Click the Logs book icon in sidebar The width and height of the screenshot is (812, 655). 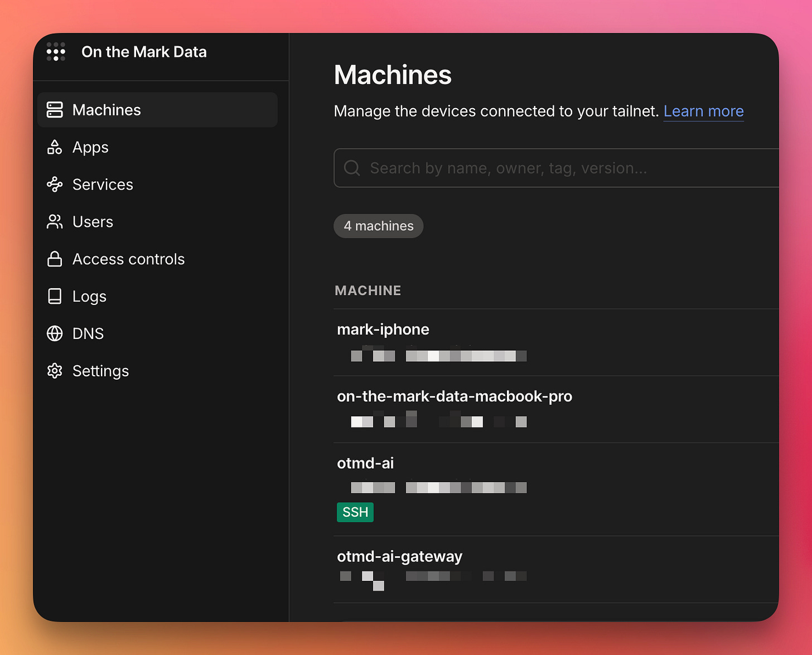tap(55, 296)
